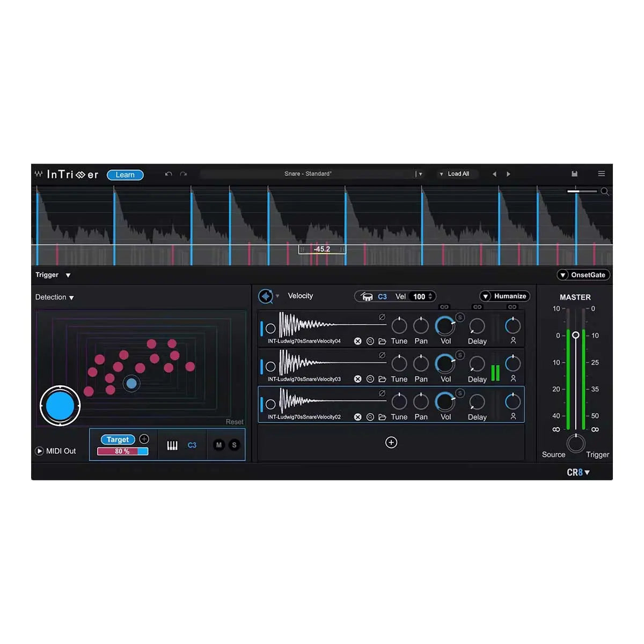Image resolution: width=644 pixels, height=644 pixels.
Task: Click the Learn button
Action: coord(125,174)
